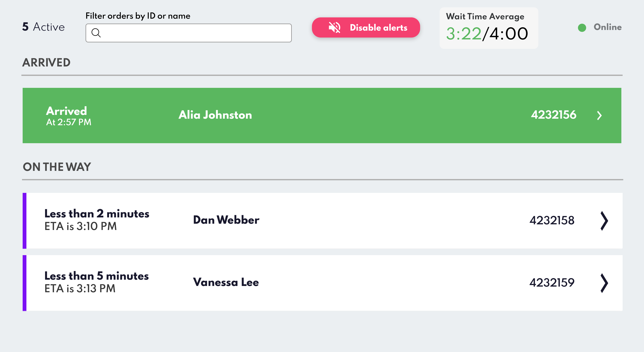The width and height of the screenshot is (644, 352).
Task: Select the Vanessa Lee customer name
Action: [x=226, y=282]
